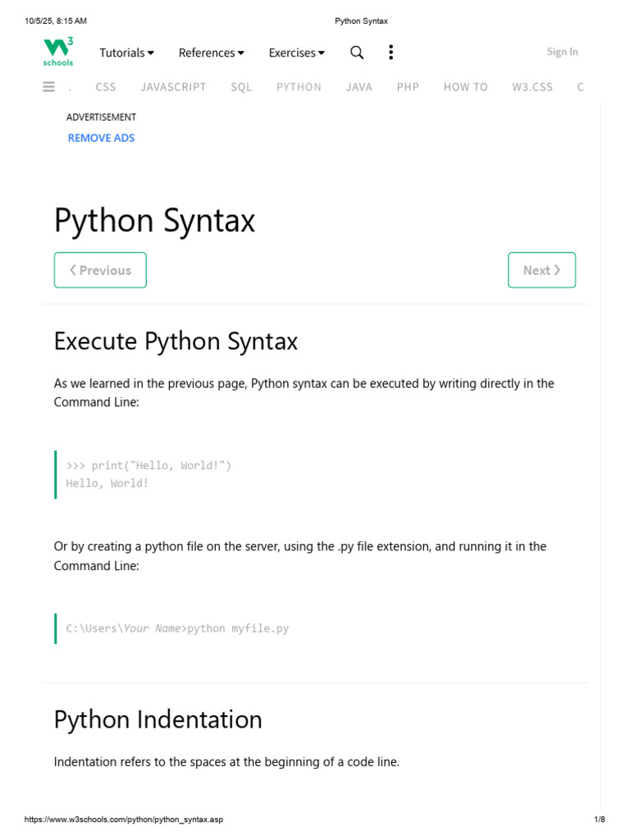Image resolution: width=630 pixels, height=840 pixels.
Task: Click the REMOVE ADS link
Action: click(x=101, y=138)
